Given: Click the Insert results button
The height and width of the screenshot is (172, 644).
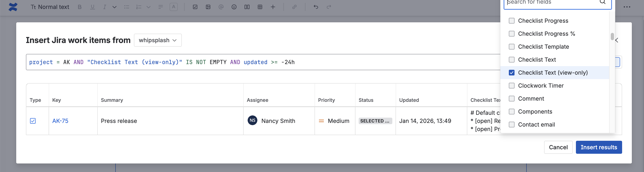Looking at the screenshot, I should 599,147.
